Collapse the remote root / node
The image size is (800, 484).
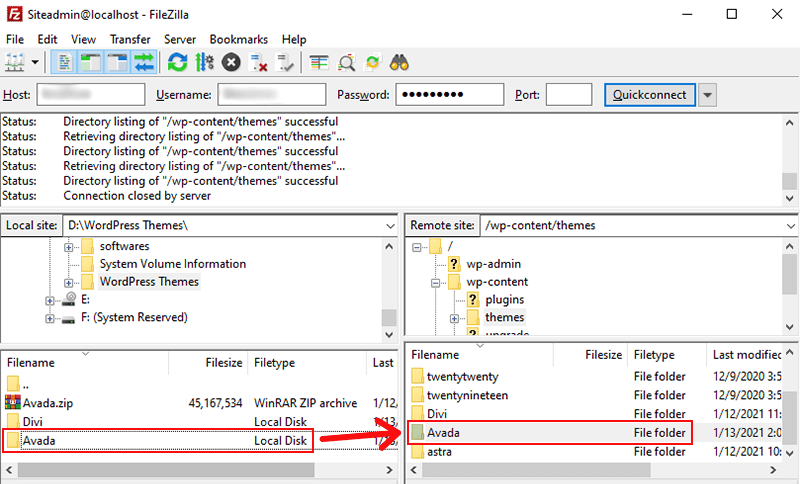coord(417,247)
